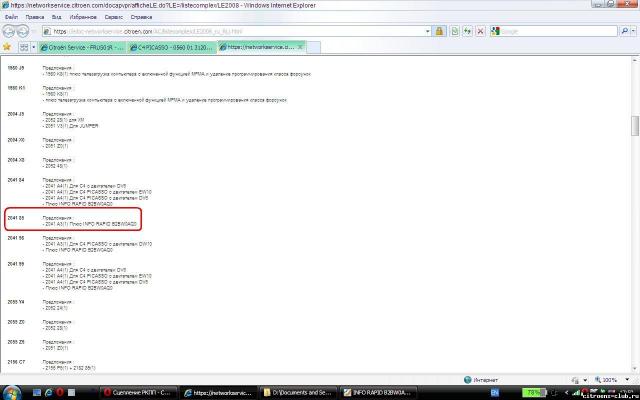Click the browser Forward arrow button

coord(24,31)
